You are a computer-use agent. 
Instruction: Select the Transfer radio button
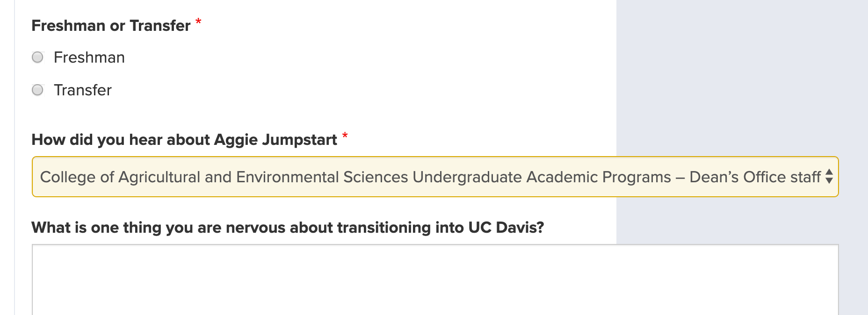37,90
